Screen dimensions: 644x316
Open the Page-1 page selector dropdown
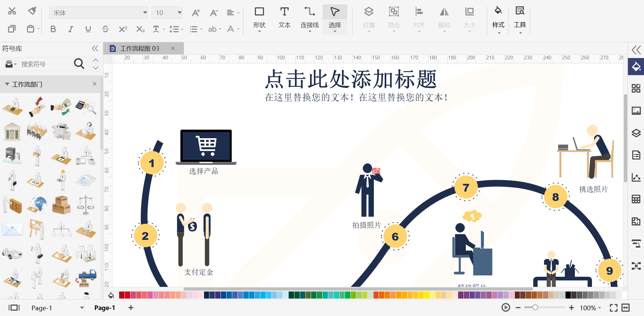coord(82,308)
